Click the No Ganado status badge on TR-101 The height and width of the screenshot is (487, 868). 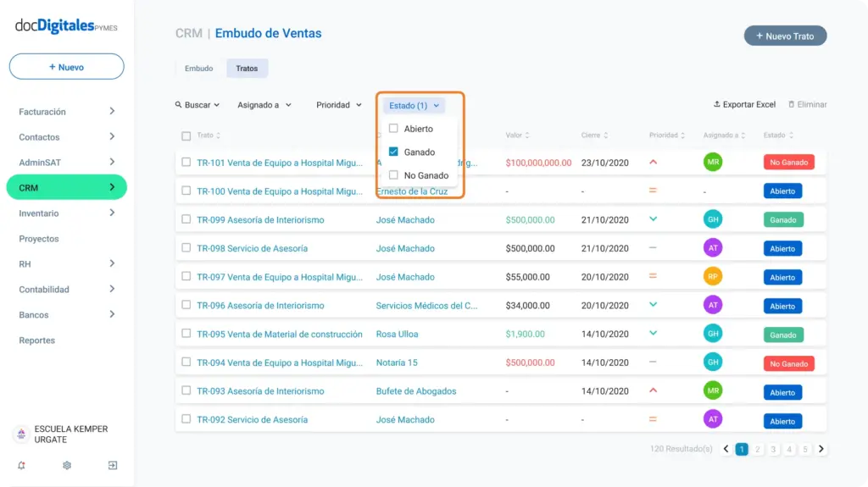tap(789, 162)
